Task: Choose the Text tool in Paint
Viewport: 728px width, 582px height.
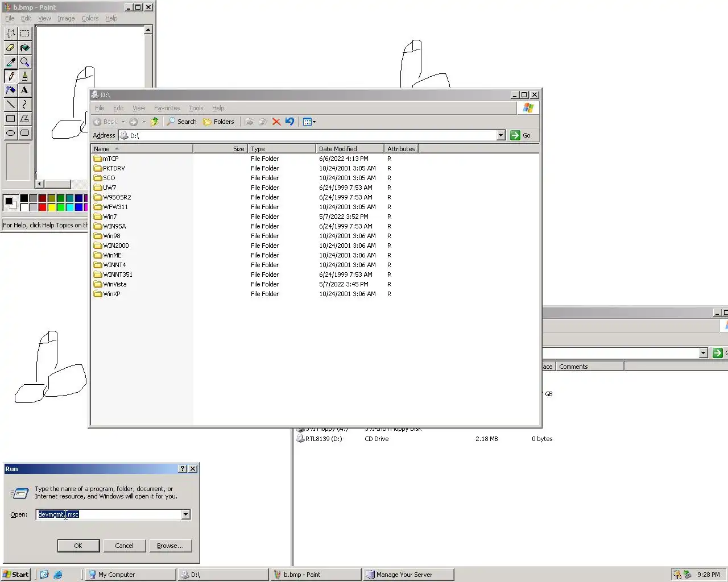Action: (x=25, y=90)
